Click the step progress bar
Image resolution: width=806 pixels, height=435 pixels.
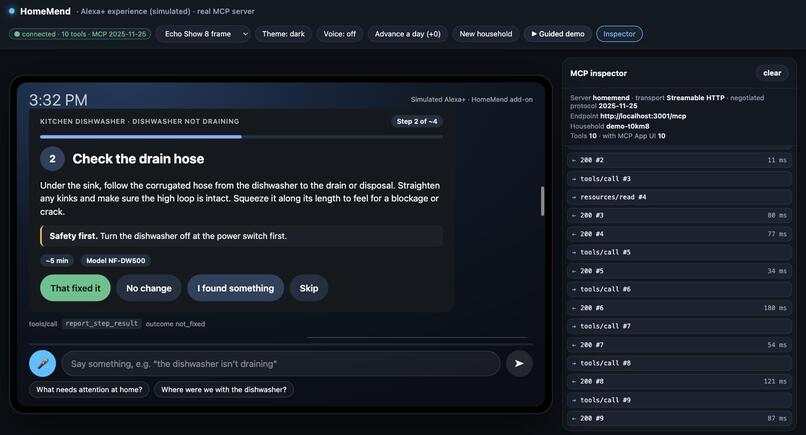point(241,137)
